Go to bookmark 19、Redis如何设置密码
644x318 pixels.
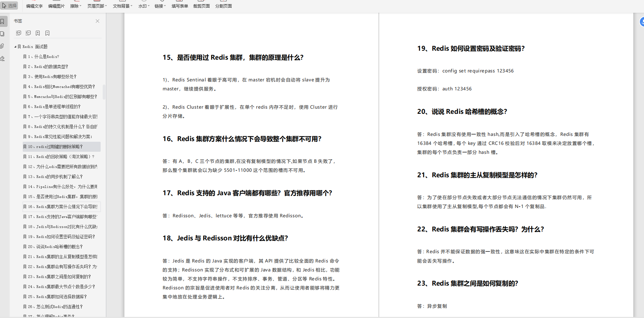(61, 237)
